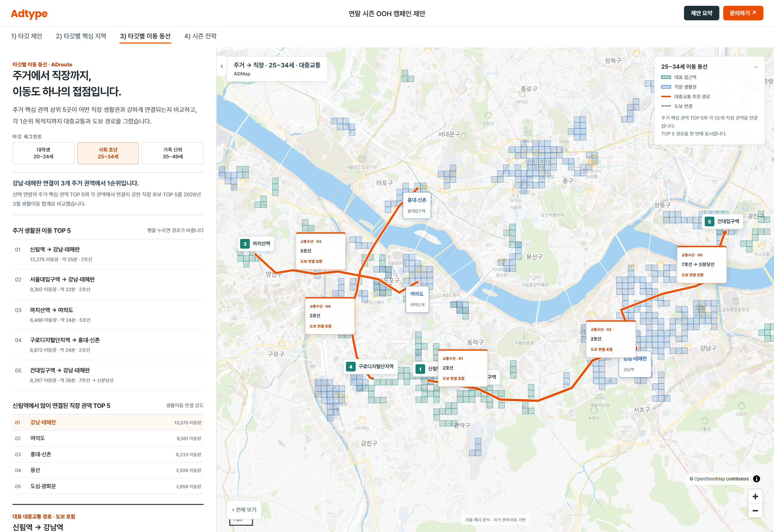Select the 가족 단위 35~49세 segment
The height and width of the screenshot is (532, 774).
pyautogui.click(x=173, y=153)
